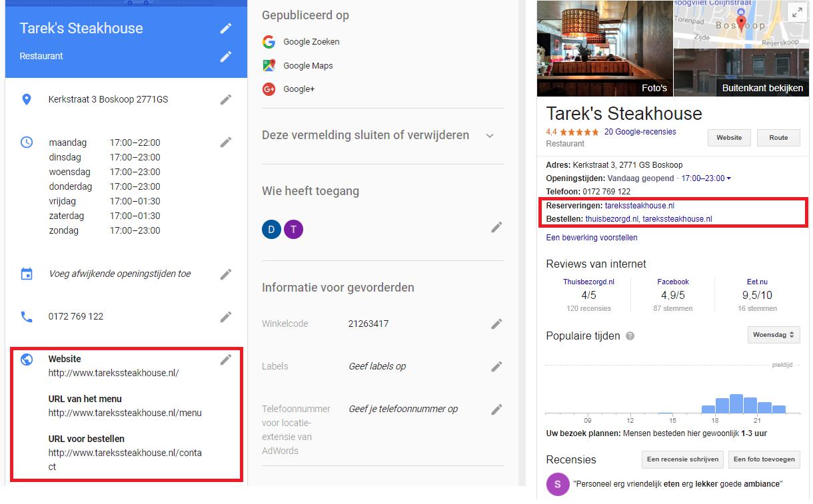The image size is (813, 504).
Task: Click the Route button
Action: (x=778, y=138)
